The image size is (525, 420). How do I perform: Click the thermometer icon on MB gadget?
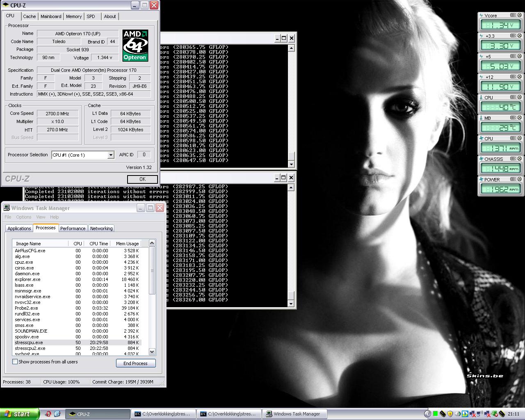[482, 118]
